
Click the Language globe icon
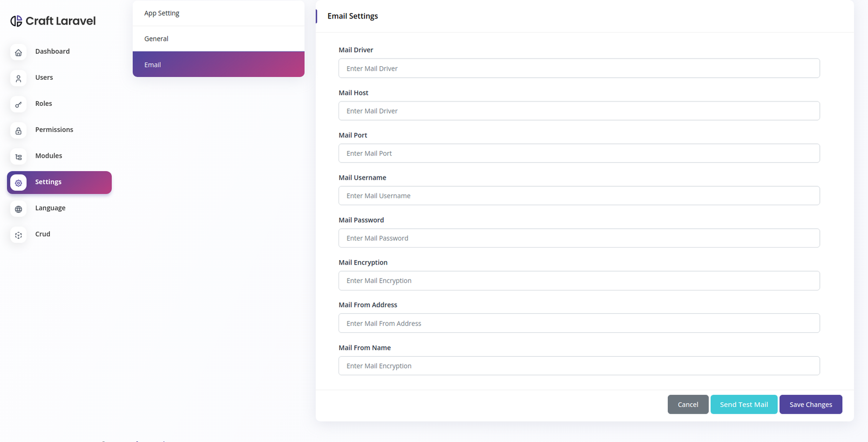(18, 209)
